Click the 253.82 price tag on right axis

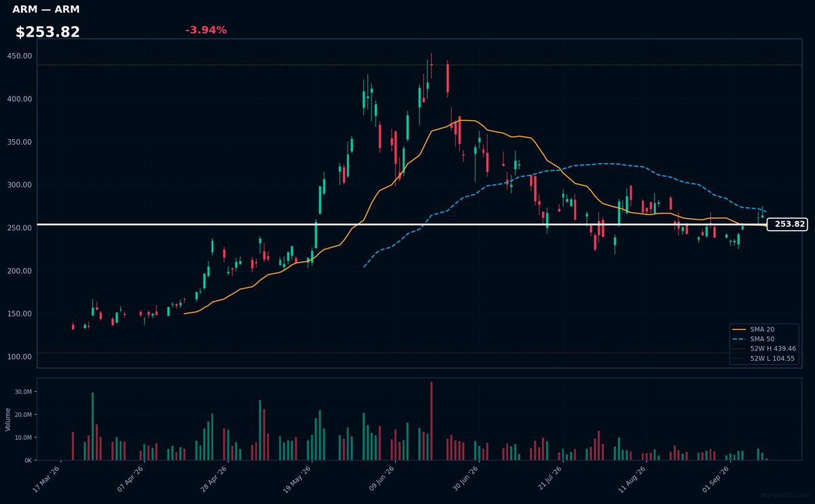tap(787, 224)
